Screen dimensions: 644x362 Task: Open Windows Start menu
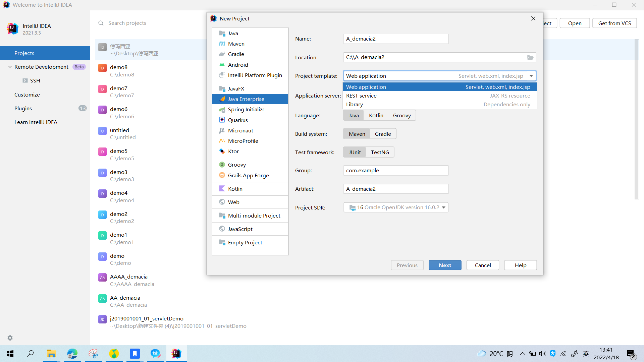[10, 354]
